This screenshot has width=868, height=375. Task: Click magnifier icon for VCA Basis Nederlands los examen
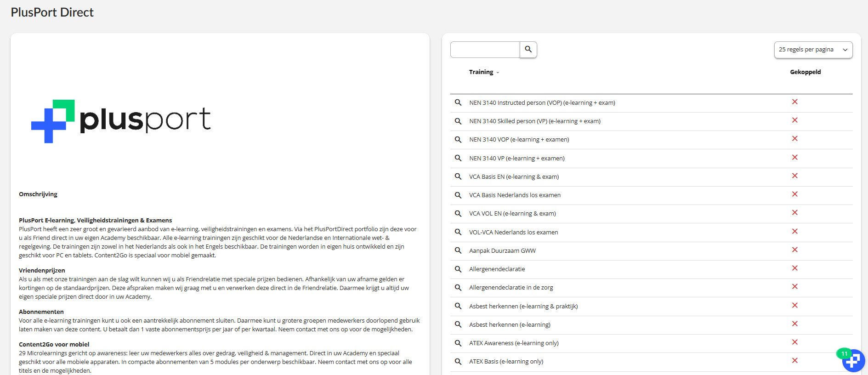pos(458,195)
